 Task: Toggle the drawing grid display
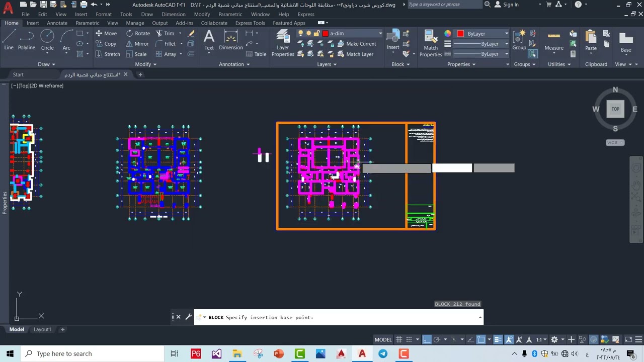click(x=399, y=339)
